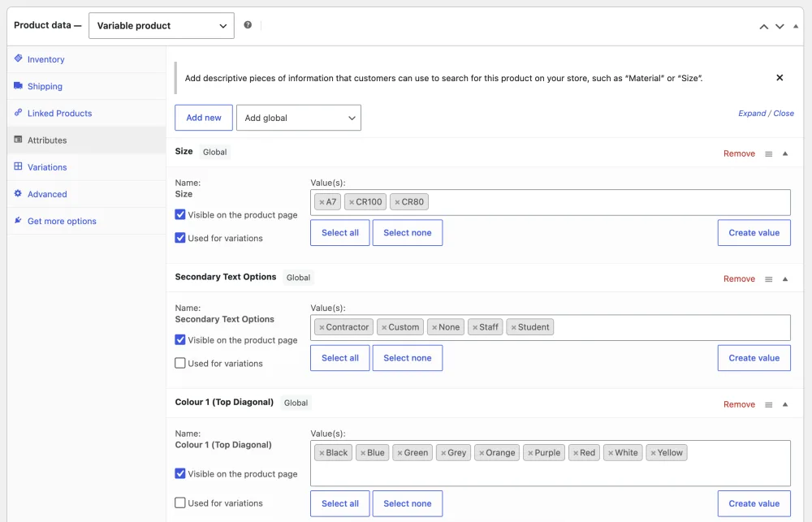Screen dimensions: 812x522
Task: Click the Attributes list icon
Action: pyautogui.click(x=18, y=140)
